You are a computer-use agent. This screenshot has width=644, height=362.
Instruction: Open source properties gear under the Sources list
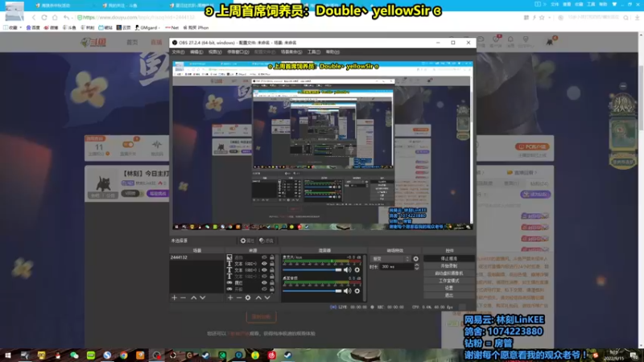248,298
